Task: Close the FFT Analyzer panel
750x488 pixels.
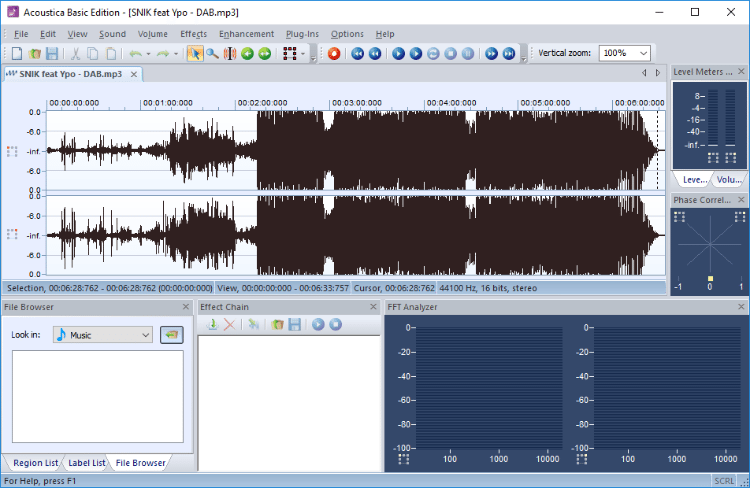Action: pos(741,307)
